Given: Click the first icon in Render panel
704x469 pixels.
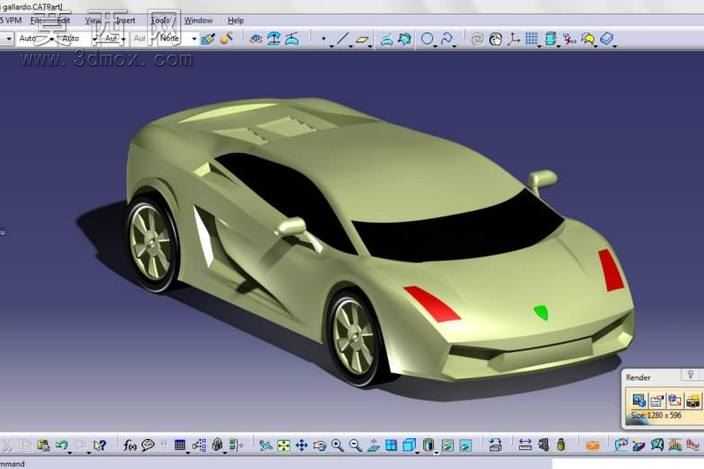Looking at the screenshot, I should pos(638,399).
